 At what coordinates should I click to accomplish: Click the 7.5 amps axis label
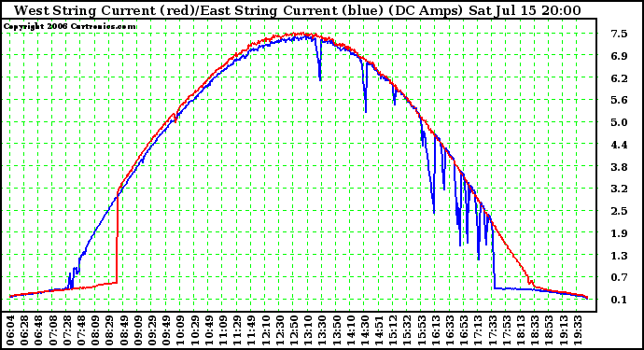point(619,34)
